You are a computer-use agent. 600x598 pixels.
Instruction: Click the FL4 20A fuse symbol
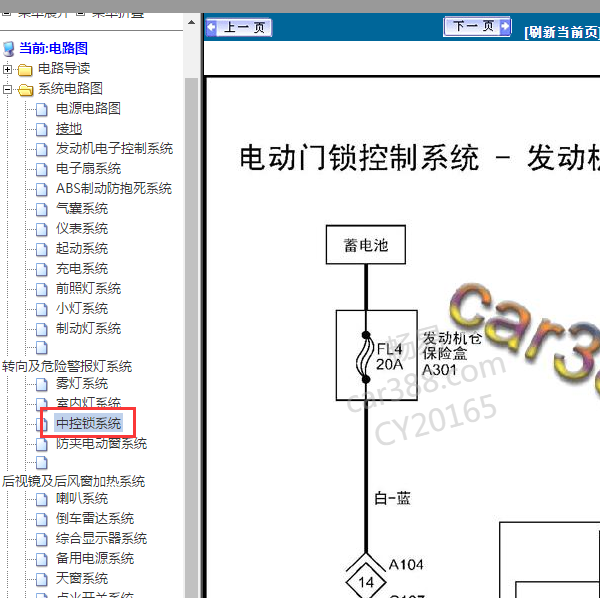click(365, 357)
